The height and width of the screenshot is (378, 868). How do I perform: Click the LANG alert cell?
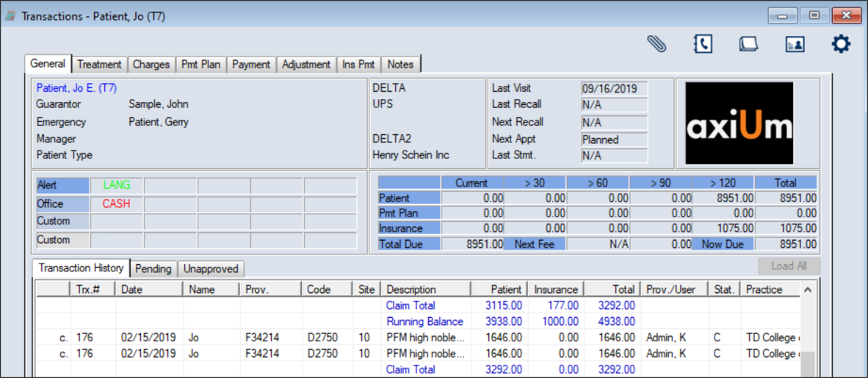tap(116, 186)
